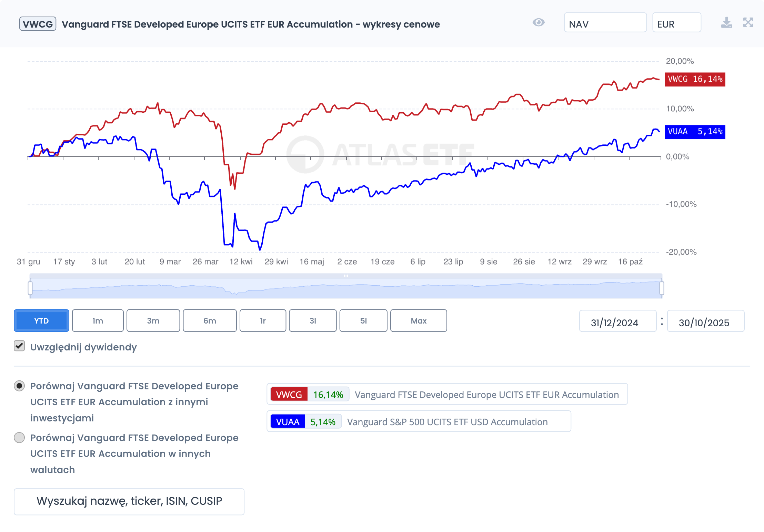Choose the 1m range button
This screenshot has width=764, height=532.
click(98, 321)
